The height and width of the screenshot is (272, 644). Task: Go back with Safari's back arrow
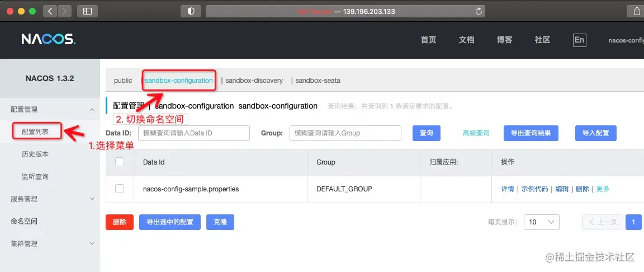pyautogui.click(x=50, y=12)
